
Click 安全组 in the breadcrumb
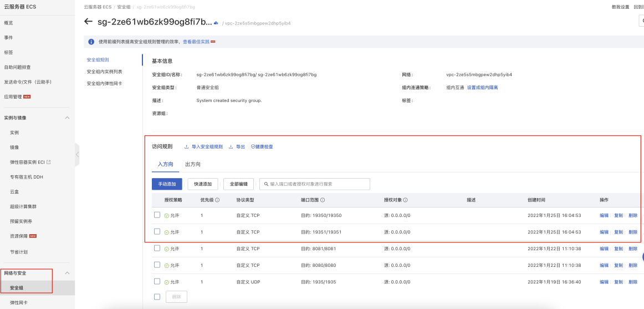click(124, 7)
